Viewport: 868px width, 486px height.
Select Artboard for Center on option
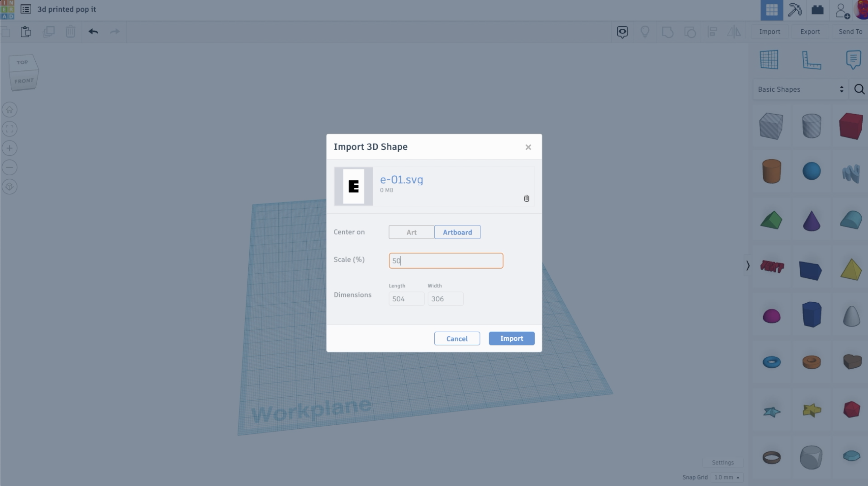pyautogui.click(x=457, y=232)
